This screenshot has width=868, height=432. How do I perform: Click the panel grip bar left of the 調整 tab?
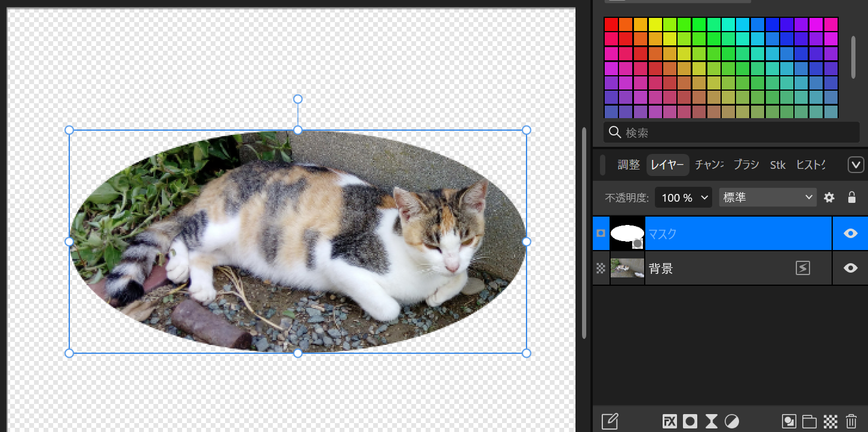pos(602,165)
